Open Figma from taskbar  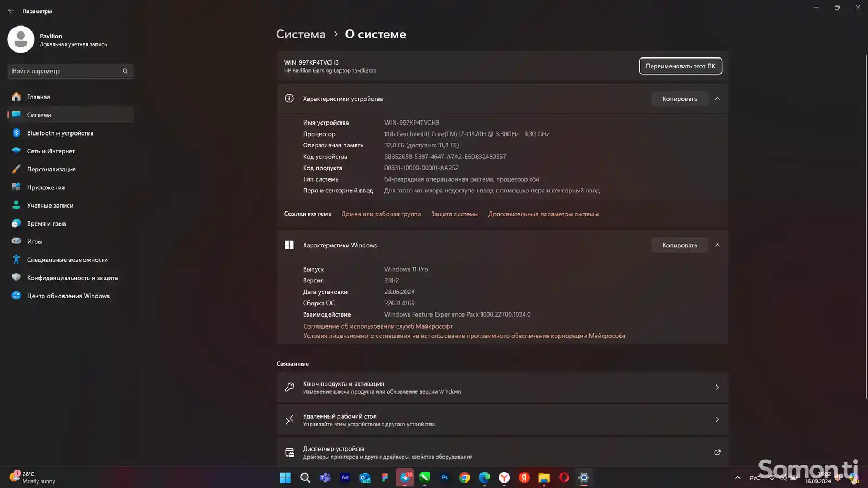click(x=385, y=478)
